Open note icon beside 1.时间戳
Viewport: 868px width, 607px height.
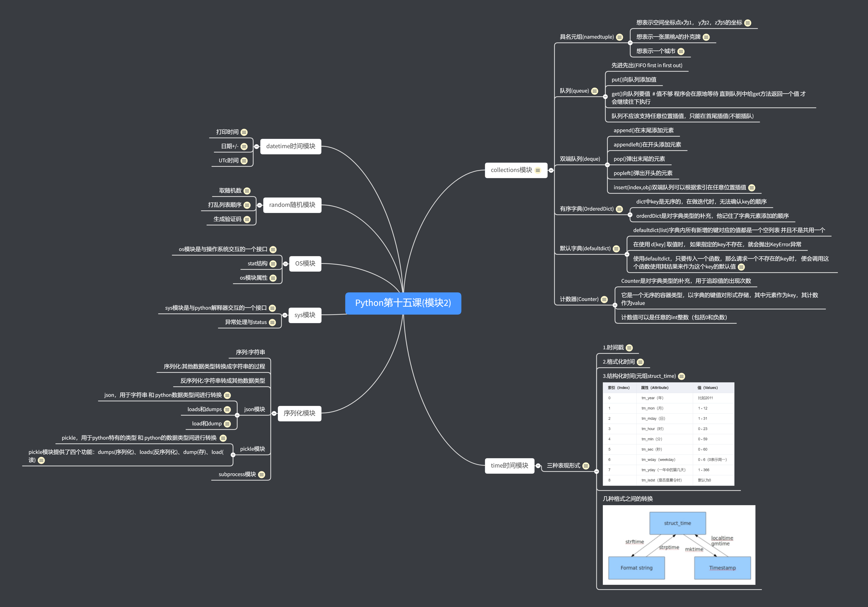click(629, 348)
